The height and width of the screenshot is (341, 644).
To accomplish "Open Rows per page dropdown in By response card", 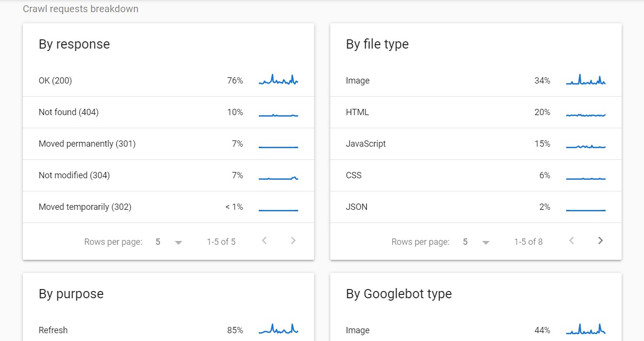I will pos(169,241).
